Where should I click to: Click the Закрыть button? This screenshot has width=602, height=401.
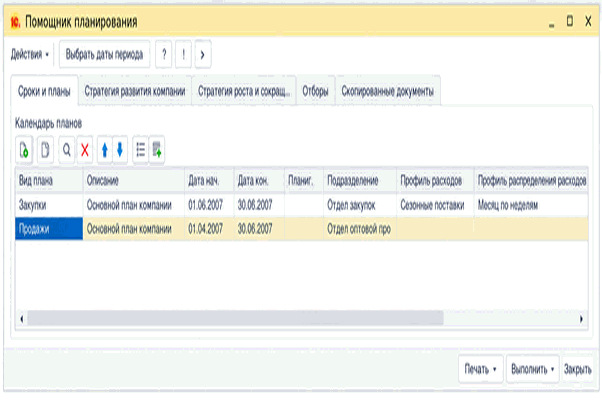[x=577, y=369]
